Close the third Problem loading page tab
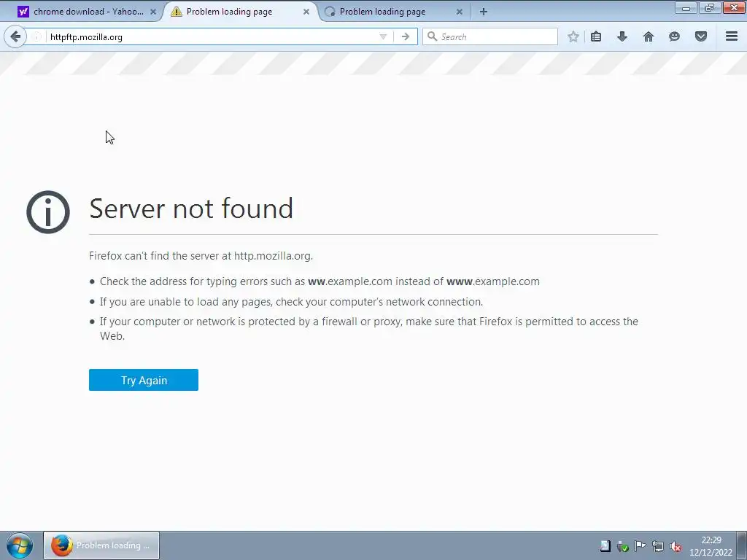The image size is (747, 560). [460, 12]
